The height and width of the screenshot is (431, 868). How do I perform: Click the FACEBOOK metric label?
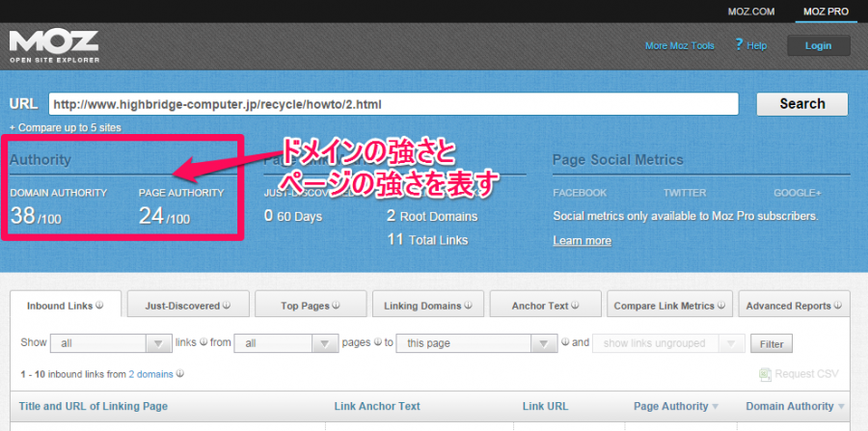click(580, 193)
